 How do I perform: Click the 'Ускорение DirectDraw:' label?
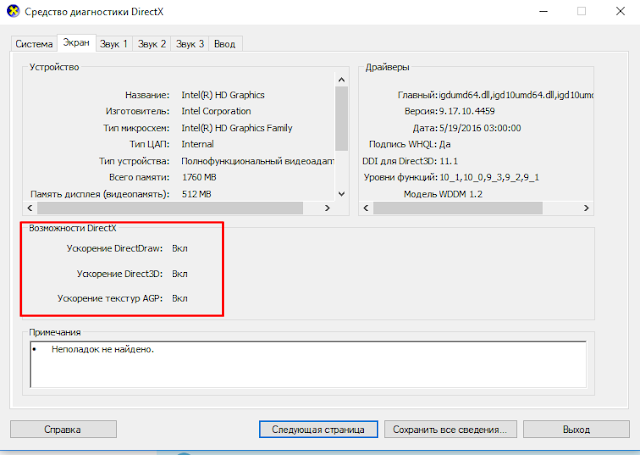(115, 249)
